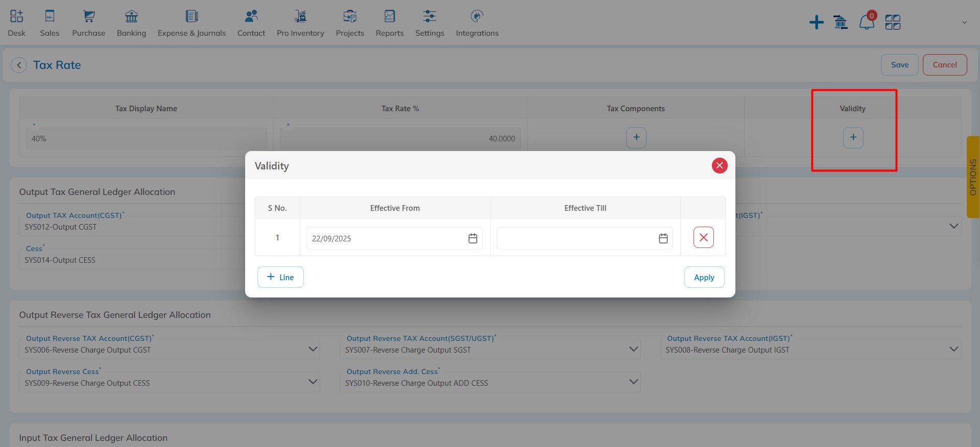Image resolution: width=980 pixels, height=447 pixels.
Task: Click the notification bell icon
Action: (866, 22)
